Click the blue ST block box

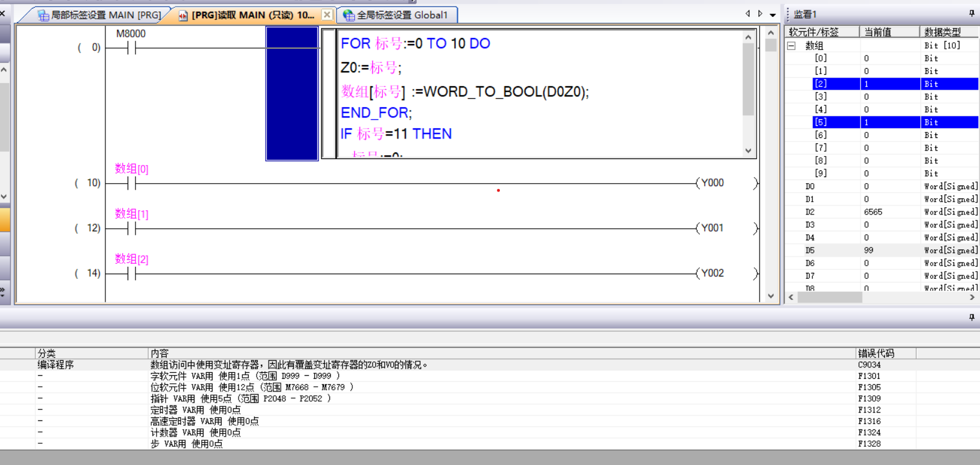[292, 93]
